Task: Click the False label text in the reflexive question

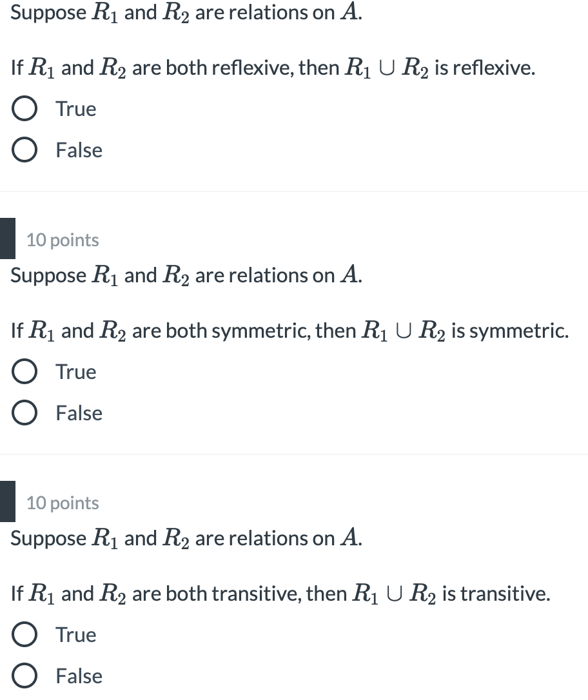Action: click(78, 150)
